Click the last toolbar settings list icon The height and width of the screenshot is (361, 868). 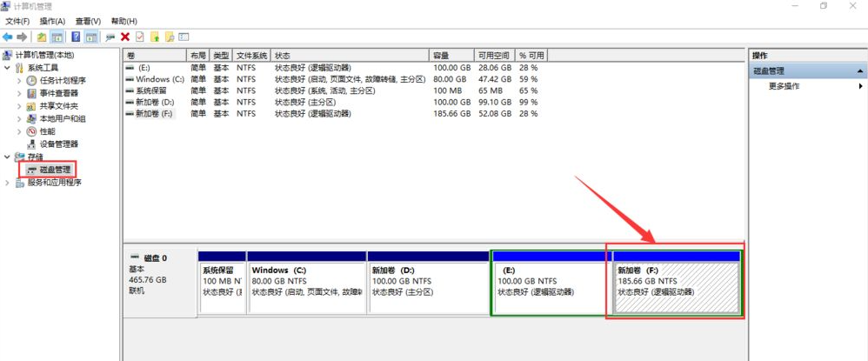pos(184,37)
